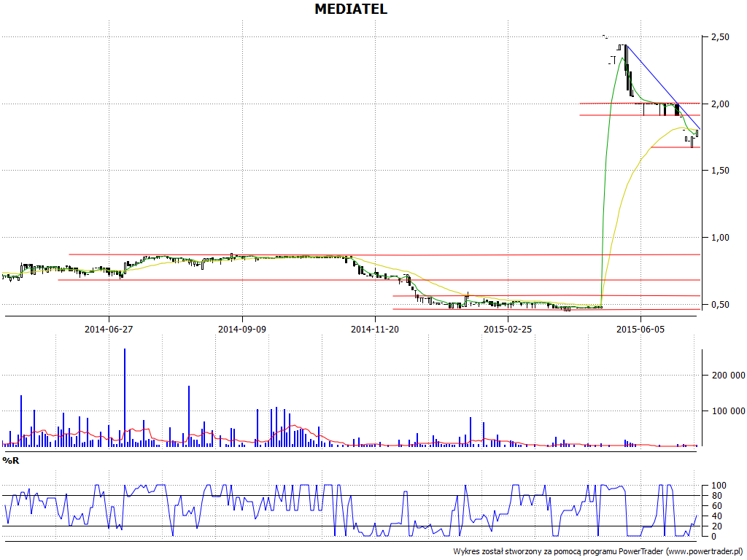747x560 pixels.
Task: Click the blue descending trend line
Action: (x=663, y=87)
